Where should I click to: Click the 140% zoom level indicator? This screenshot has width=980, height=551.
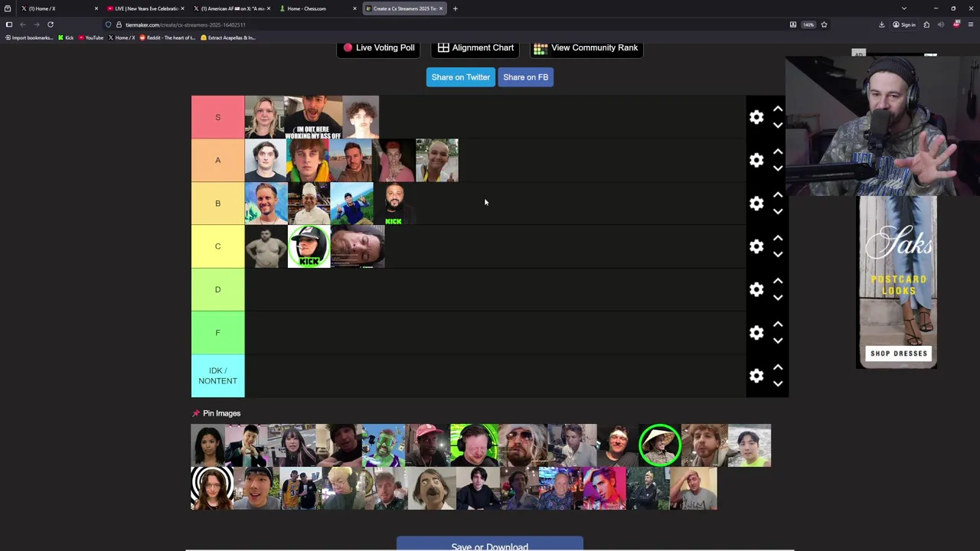click(808, 24)
